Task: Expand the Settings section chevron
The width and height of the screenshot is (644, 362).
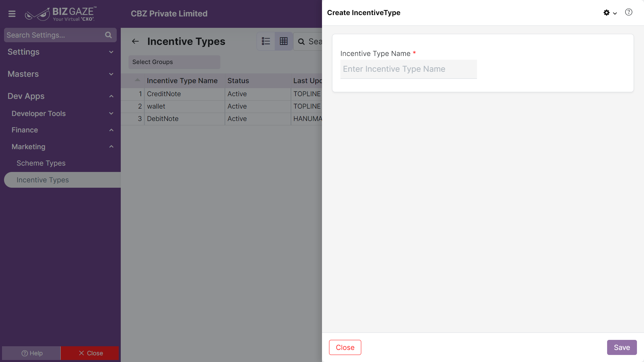Action: tap(111, 52)
